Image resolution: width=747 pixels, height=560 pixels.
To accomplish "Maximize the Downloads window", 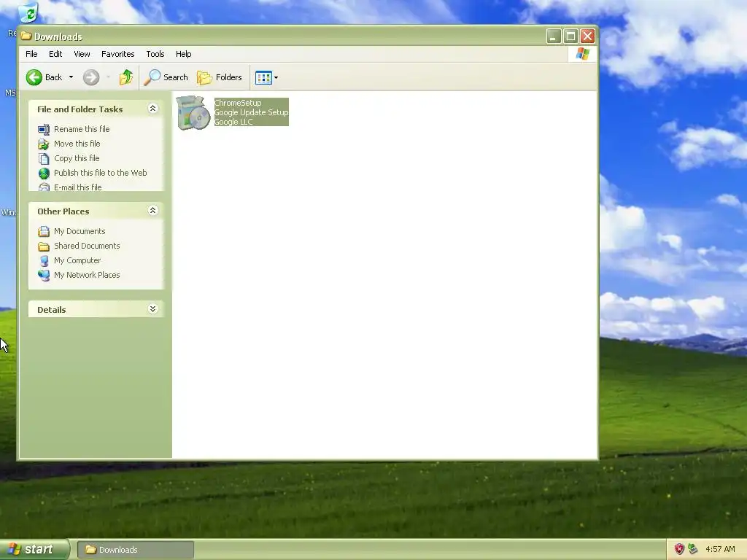I will coord(570,36).
